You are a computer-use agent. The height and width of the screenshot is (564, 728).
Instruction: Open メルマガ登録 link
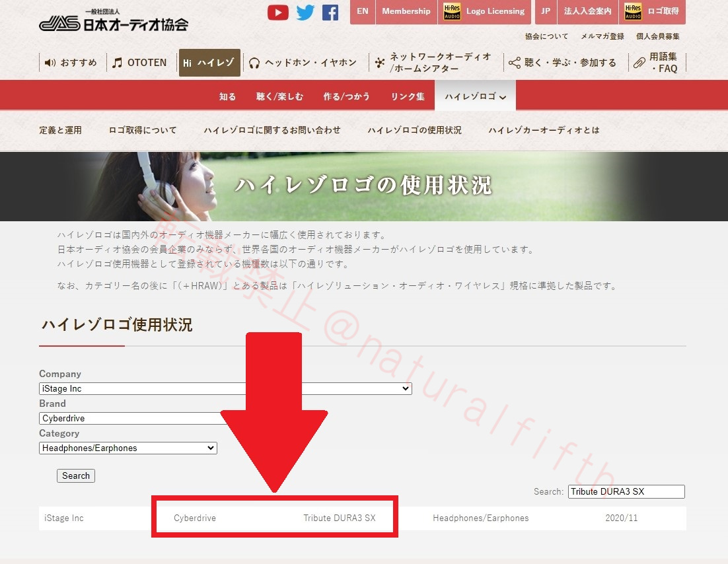click(602, 36)
